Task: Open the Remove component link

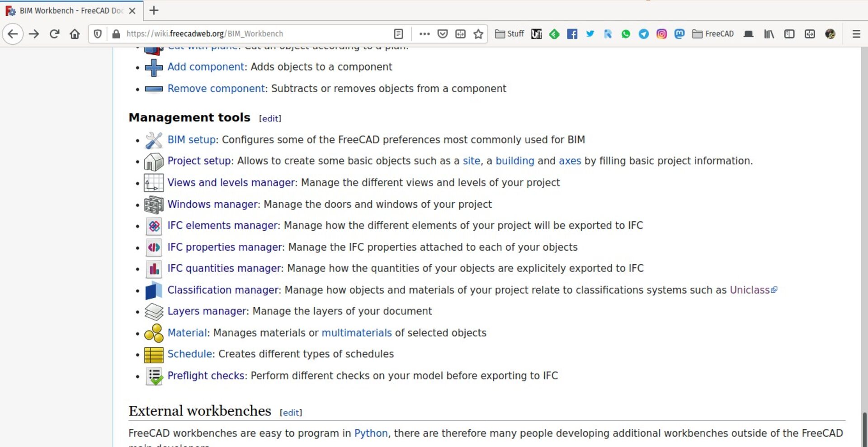Action: pyautogui.click(x=216, y=89)
